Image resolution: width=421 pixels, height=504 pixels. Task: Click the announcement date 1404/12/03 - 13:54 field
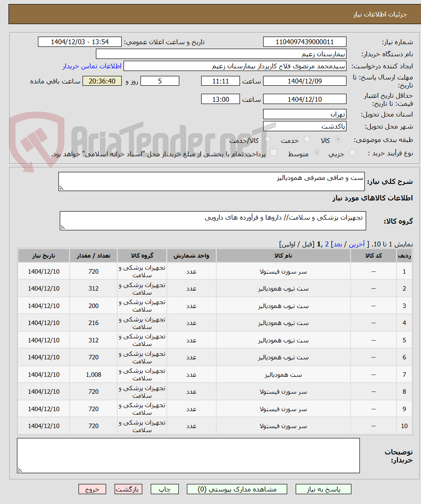coord(80,42)
